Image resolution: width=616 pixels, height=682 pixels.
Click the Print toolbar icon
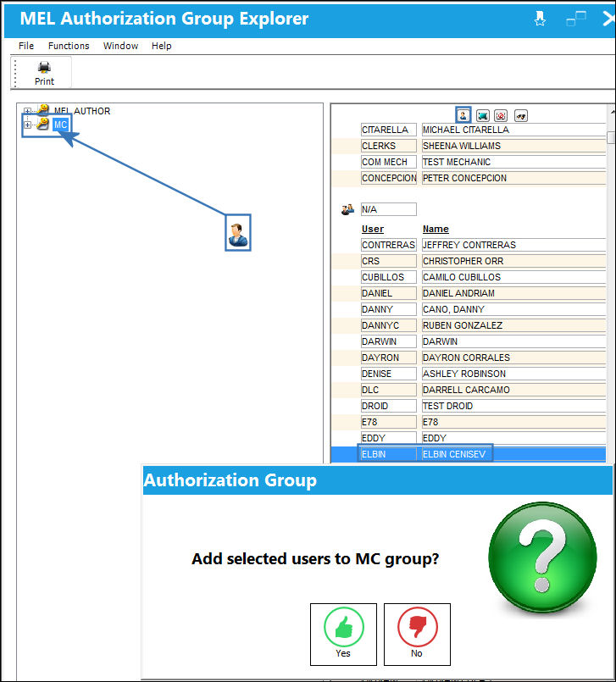click(44, 73)
